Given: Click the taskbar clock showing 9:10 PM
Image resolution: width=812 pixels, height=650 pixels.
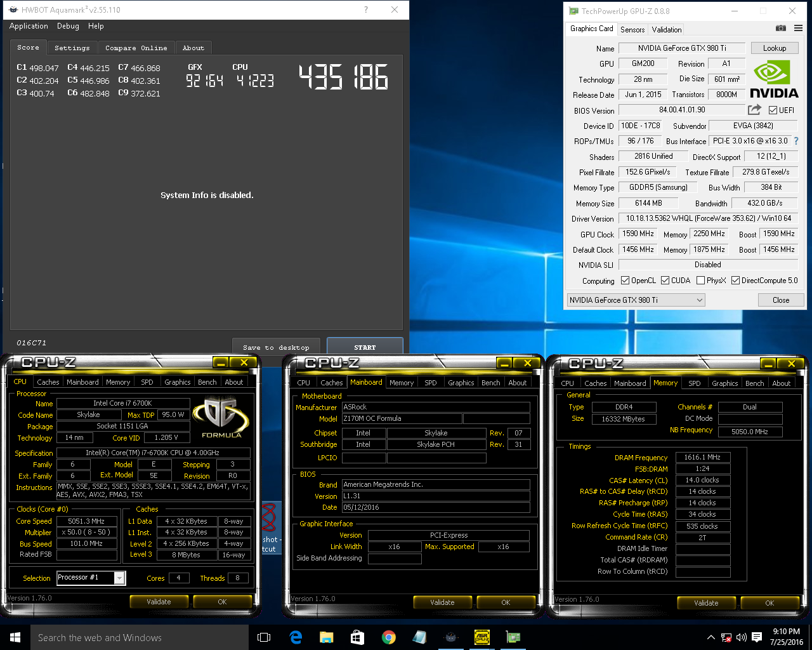Looking at the screenshot, I should [x=787, y=637].
